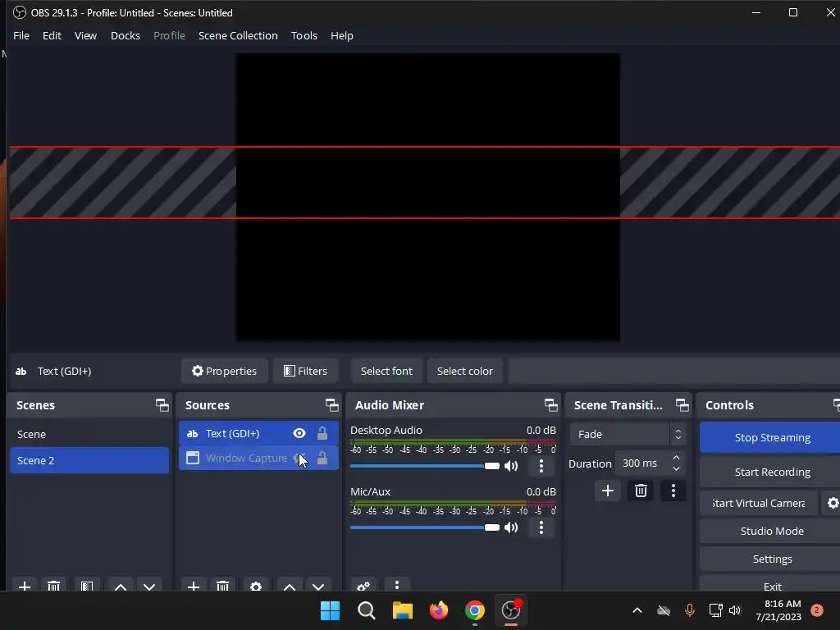840x630 pixels.
Task: Open source properties gear in Sources dock
Action: click(x=256, y=586)
